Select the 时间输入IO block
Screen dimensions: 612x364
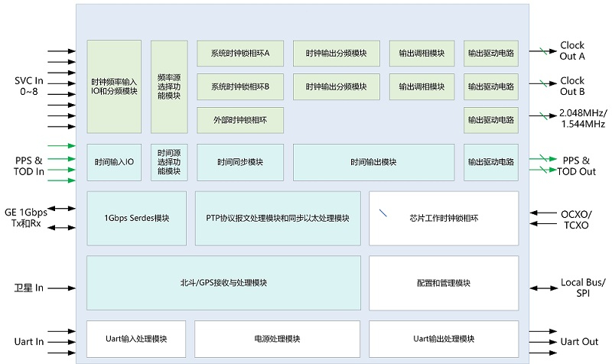pos(114,162)
